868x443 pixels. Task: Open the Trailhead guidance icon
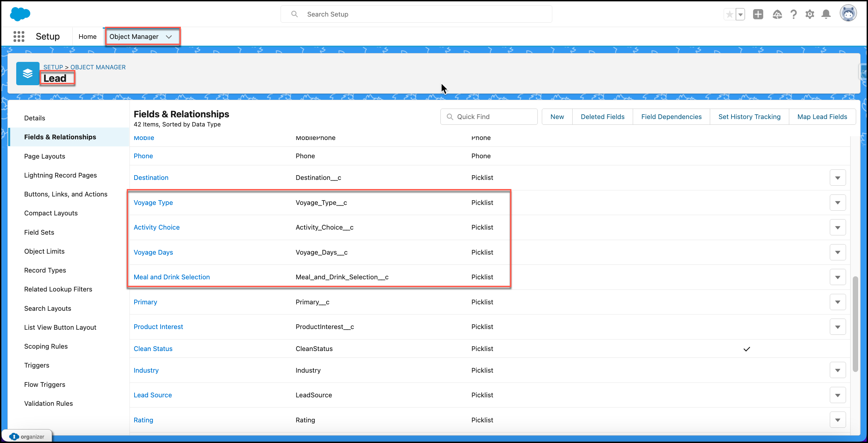click(777, 14)
